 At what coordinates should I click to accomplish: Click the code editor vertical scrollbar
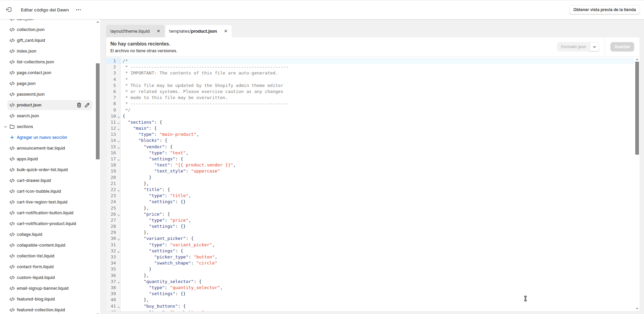pyautogui.click(x=637, y=108)
